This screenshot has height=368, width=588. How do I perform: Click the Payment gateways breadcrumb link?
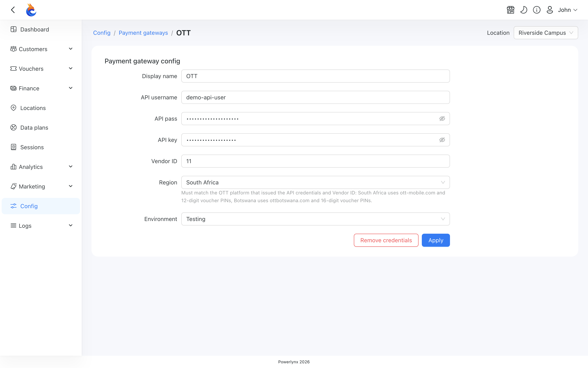(x=143, y=33)
